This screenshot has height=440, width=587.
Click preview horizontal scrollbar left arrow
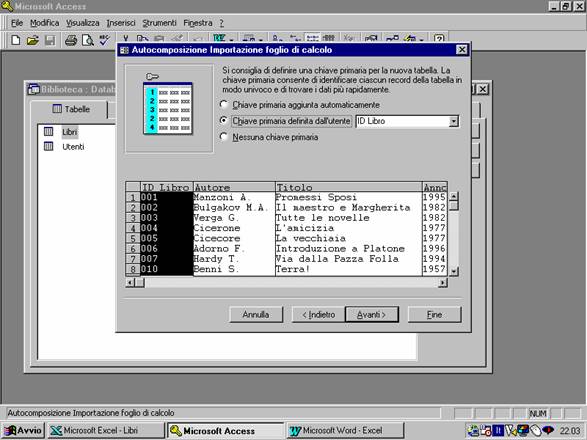[x=130, y=282]
